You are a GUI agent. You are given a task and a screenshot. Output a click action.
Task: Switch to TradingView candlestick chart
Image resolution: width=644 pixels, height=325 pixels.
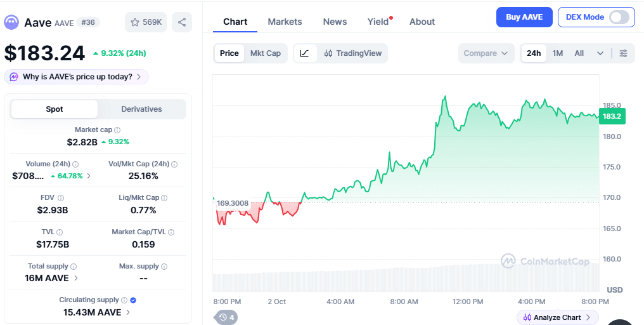point(353,53)
